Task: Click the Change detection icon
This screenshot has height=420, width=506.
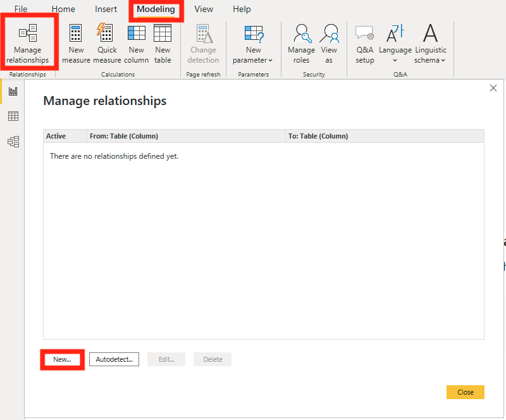Action: click(x=203, y=42)
